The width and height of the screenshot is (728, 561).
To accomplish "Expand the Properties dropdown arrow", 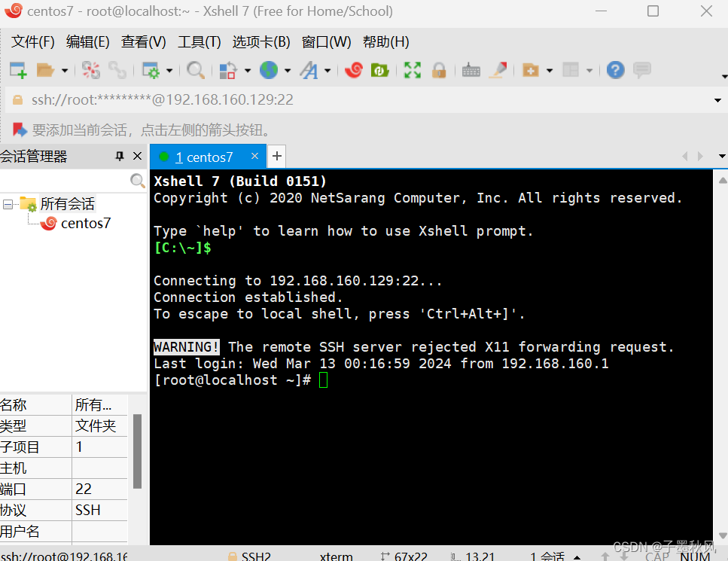I will click(x=169, y=71).
